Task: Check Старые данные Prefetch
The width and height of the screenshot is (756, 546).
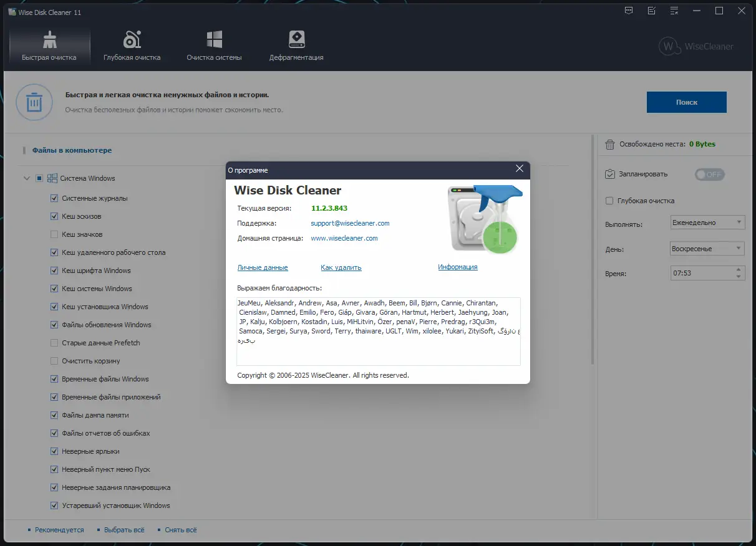Action: pyautogui.click(x=54, y=343)
